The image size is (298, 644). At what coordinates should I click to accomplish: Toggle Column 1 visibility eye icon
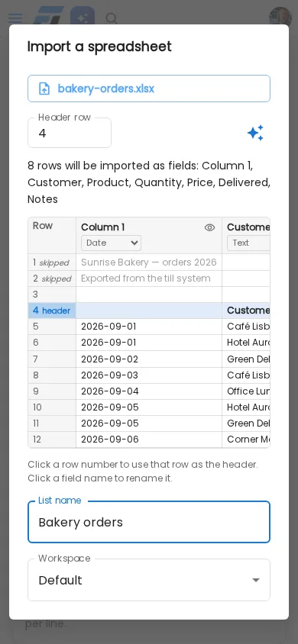[x=209, y=227]
